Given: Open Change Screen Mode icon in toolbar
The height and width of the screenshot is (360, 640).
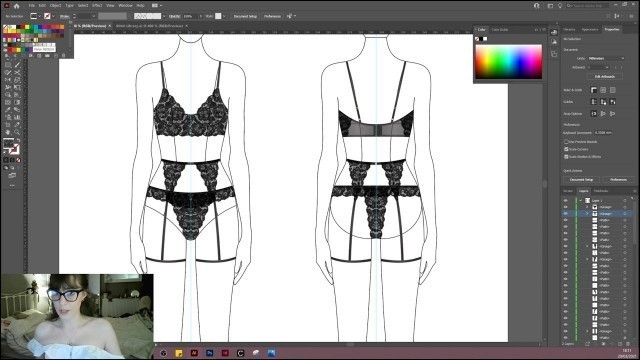Looking at the screenshot, I should (12, 176).
